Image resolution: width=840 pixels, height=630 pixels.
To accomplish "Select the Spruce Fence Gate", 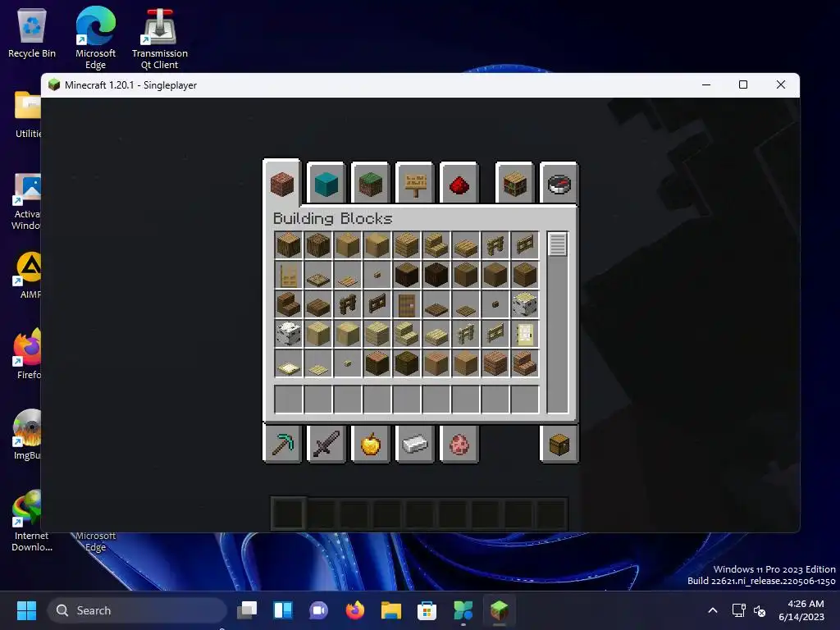I will (x=377, y=304).
